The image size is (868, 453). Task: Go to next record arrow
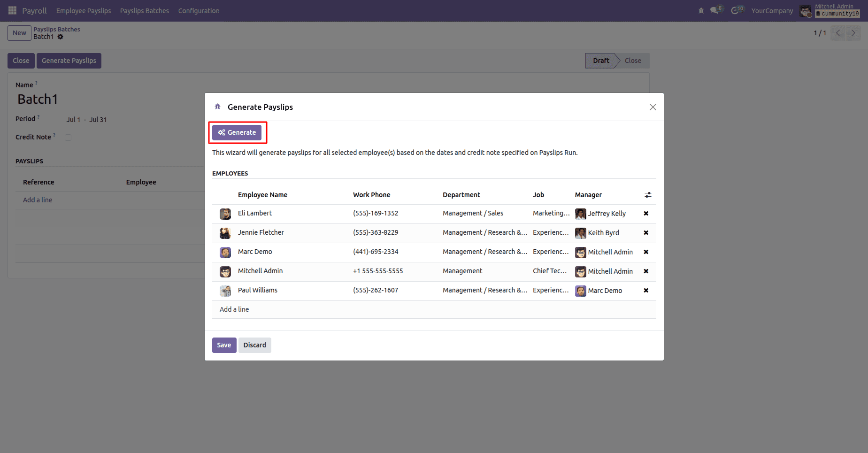click(x=853, y=33)
